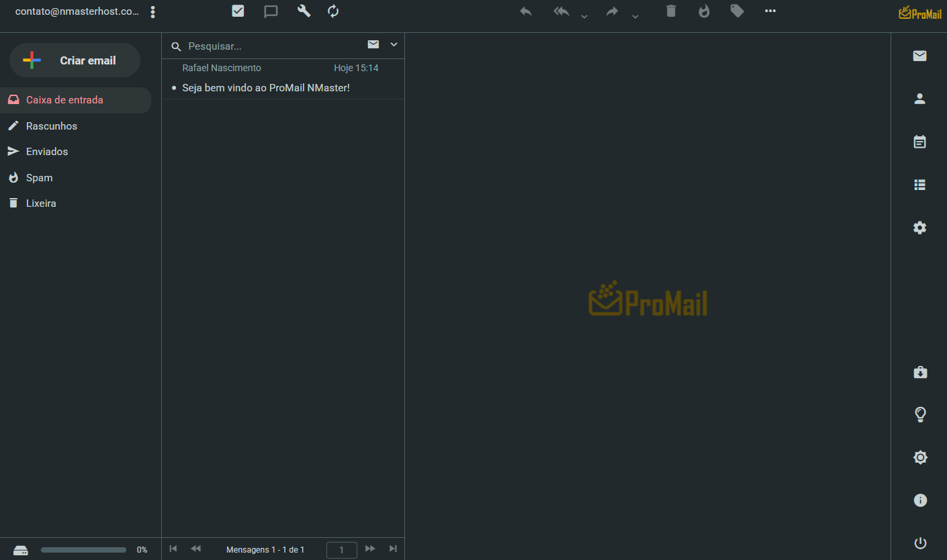The height and width of the screenshot is (560, 947).
Task: Open the Calendar icon in sidebar
Action: click(920, 142)
